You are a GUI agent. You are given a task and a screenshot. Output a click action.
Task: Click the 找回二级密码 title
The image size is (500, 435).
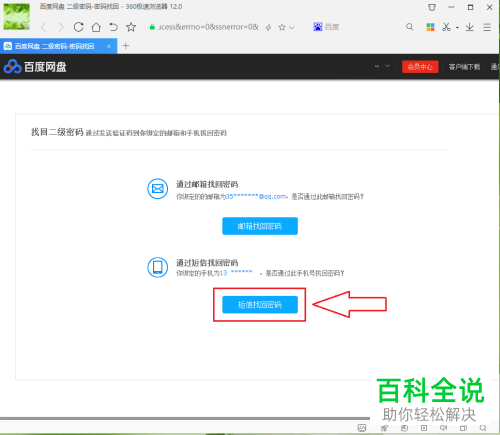[57, 132]
